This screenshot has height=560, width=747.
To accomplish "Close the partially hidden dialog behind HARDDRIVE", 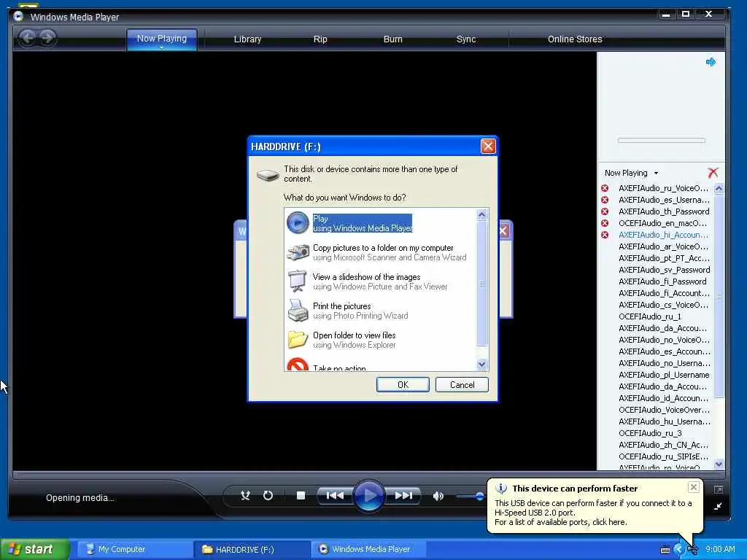I will pos(504,231).
